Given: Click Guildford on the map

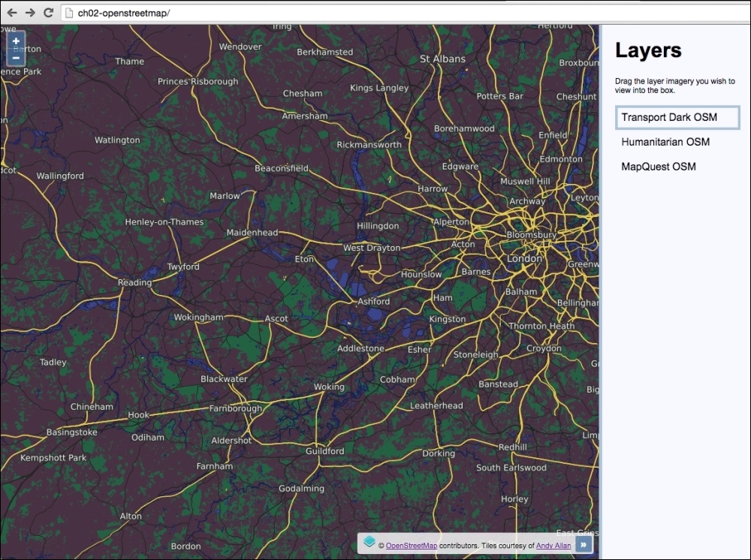Looking at the screenshot, I should [x=324, y=451].
